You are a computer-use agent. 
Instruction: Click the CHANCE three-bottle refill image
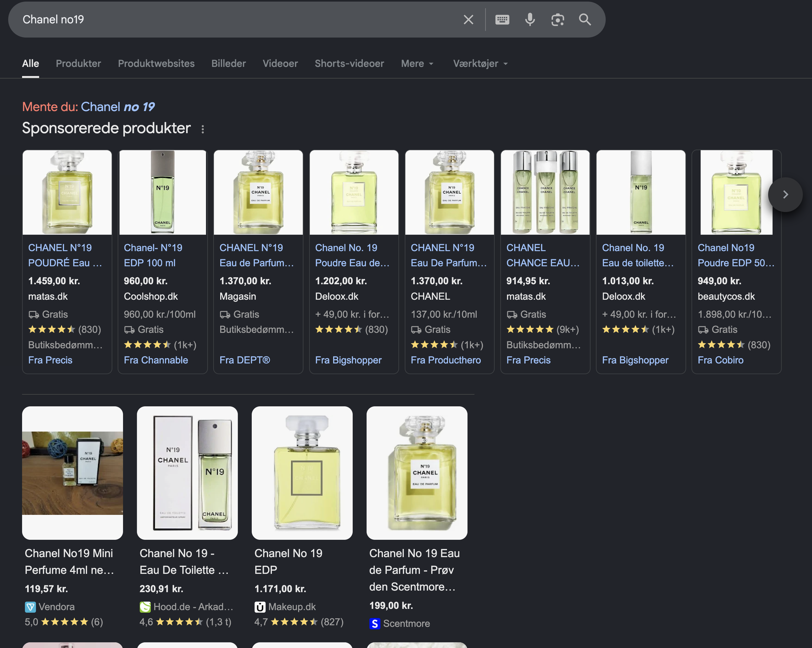(545, 193)
